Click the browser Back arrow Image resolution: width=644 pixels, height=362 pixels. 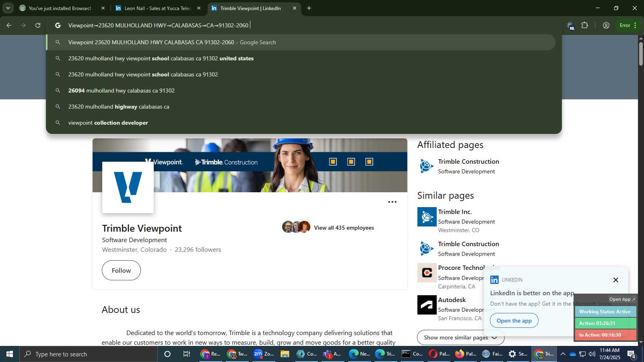pos(9,25)
